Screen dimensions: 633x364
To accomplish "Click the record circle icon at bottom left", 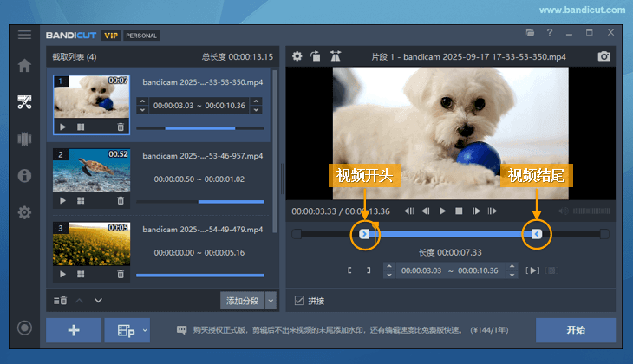I will 24,328.
